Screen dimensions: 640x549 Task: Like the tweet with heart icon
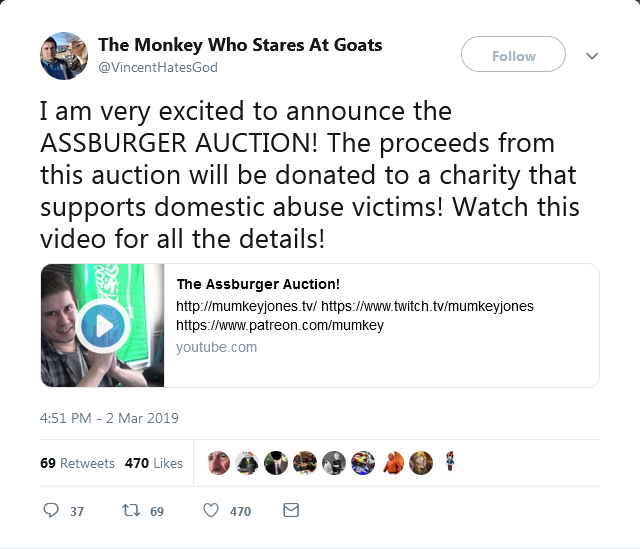click(x=211, y=510)
